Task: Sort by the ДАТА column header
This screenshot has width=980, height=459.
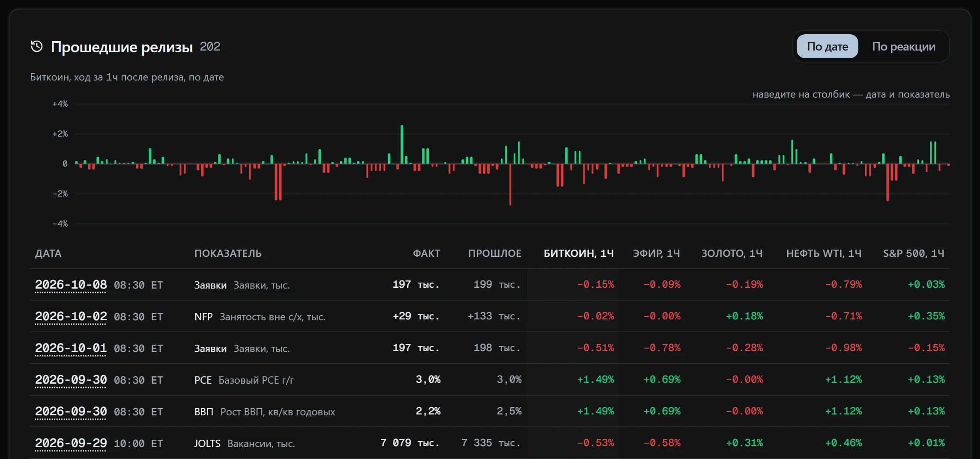Action: coord(48,253)
